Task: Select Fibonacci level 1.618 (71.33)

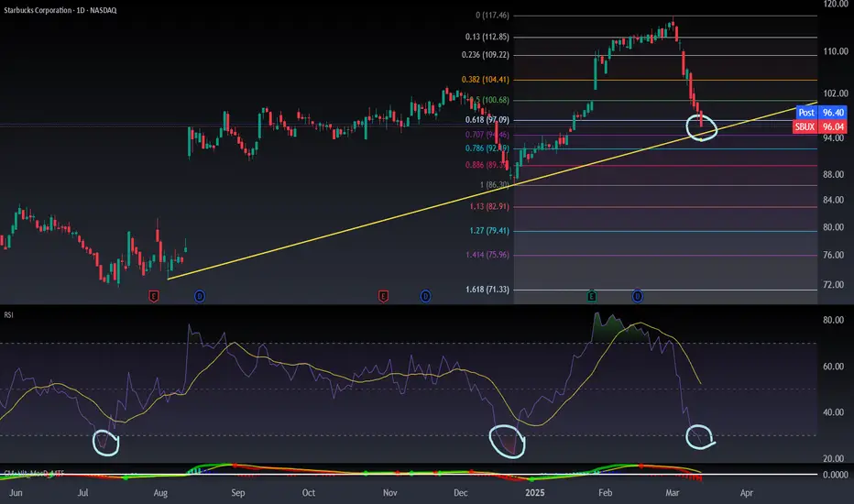Action: 487,290
